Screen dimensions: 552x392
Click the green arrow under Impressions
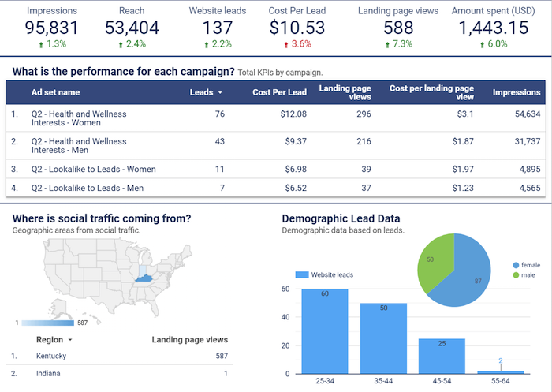(41, 45)
